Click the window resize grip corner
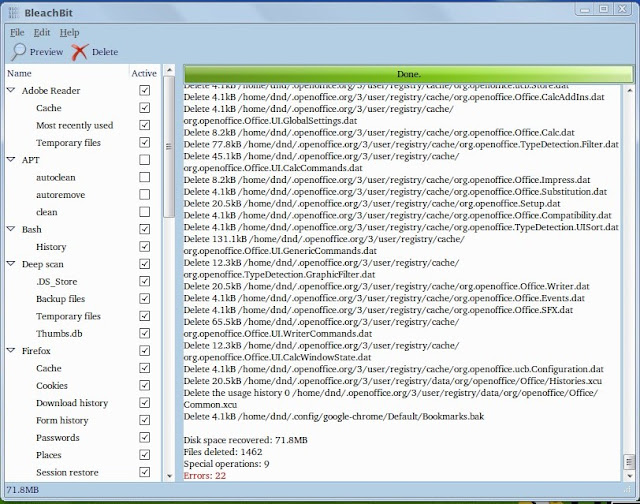 (x=629, y=491)
